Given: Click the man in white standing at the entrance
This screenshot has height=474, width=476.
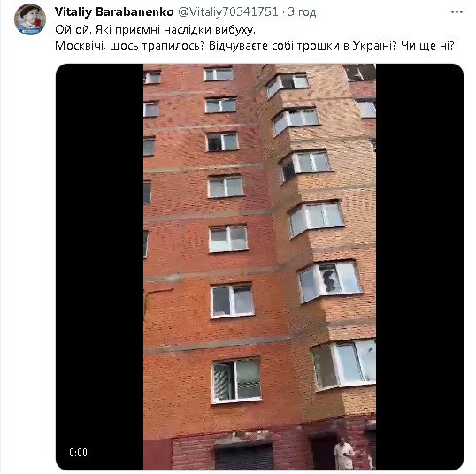Looking at the screenshot, I should tap(343, 454).
